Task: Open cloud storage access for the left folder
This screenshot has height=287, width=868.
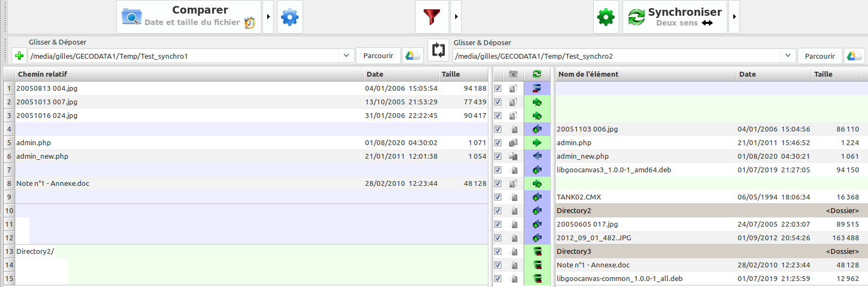Action: point(413,56)
